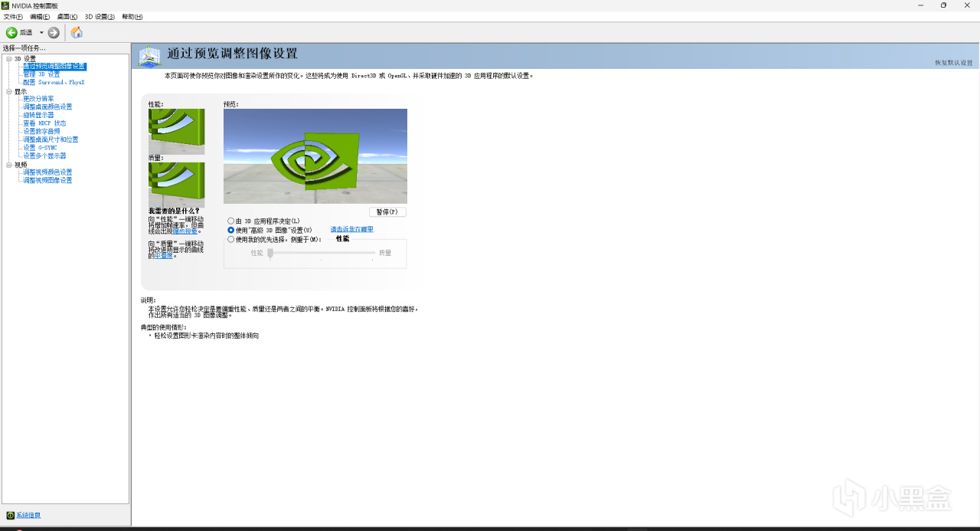Viewport: 980px width, 531px height.
Task: Select 通过预览调整图像设置 in the task tree
Action: (x=54, y=67)
